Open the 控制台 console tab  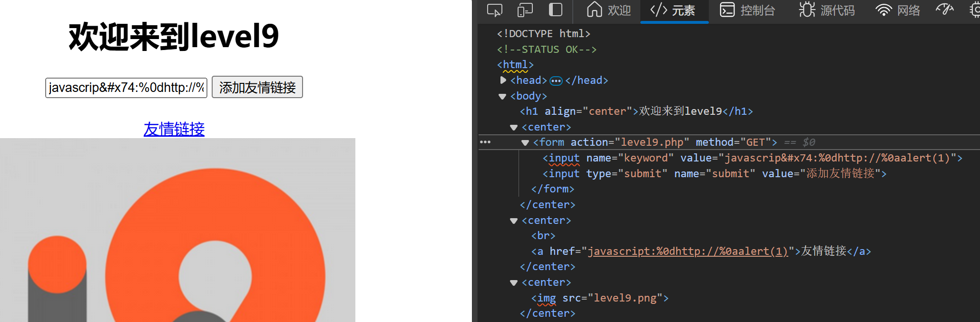pos(747,10)
